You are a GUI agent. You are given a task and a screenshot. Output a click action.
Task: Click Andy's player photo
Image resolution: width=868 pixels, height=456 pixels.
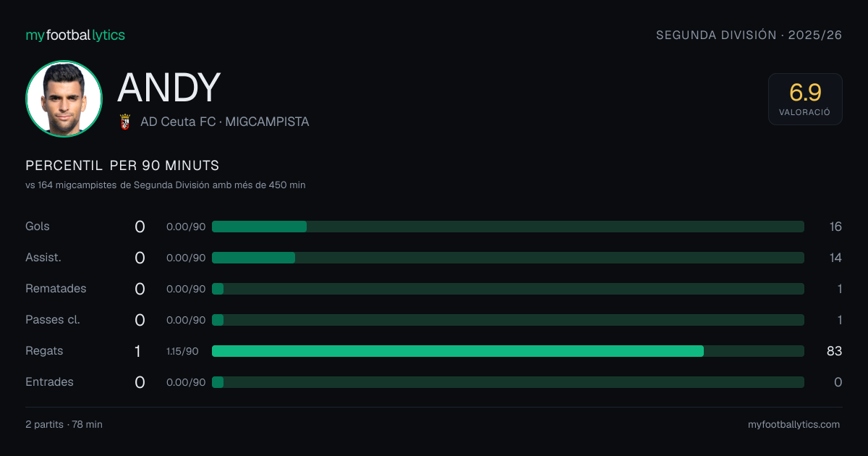point(64,98)
